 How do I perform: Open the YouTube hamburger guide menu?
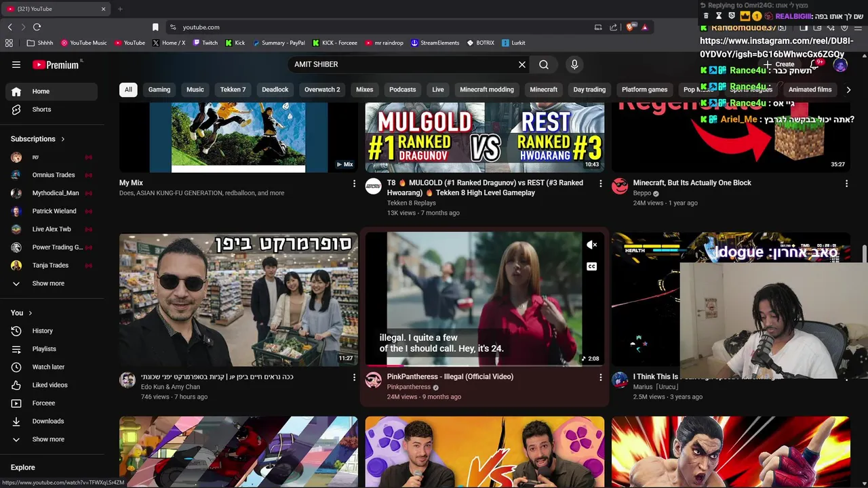pyautogui.click(x=16, y=64)
